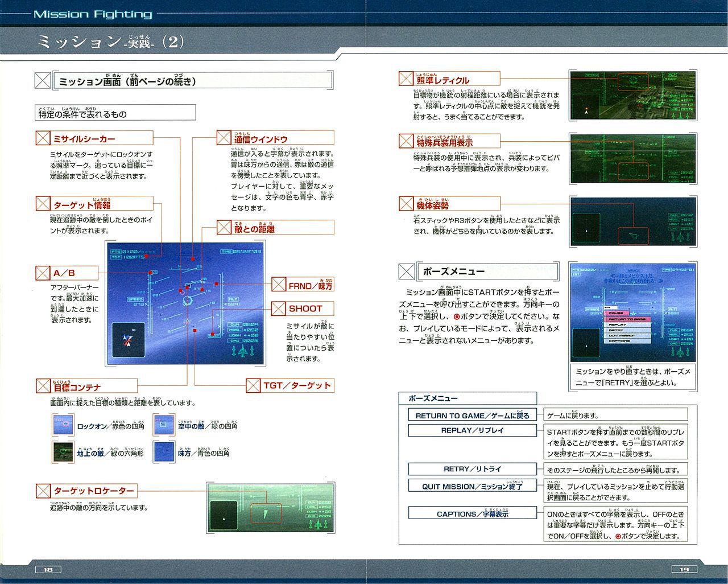Click the pause menu game screenshot
The height and width of the screenshot is (584, 728).
(633, 313)
